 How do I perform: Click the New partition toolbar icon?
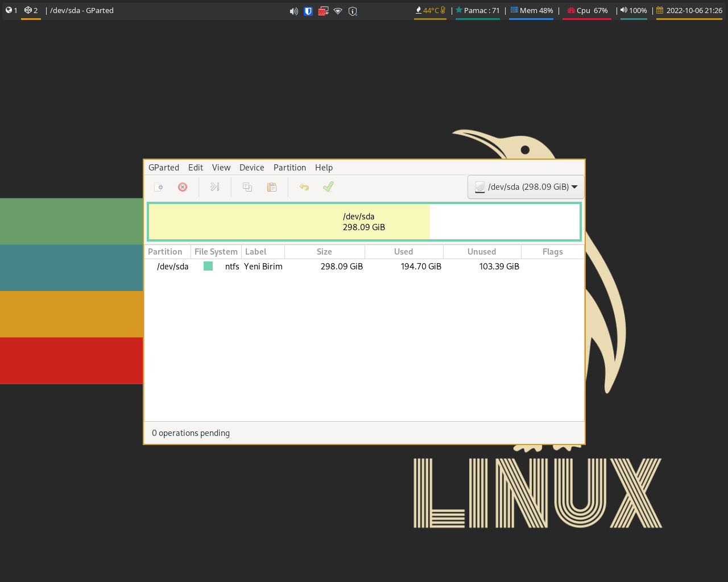159,187
